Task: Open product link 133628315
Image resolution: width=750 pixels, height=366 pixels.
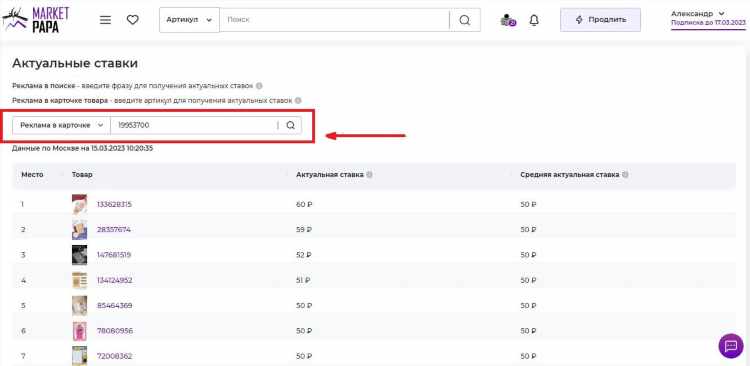Action: tap(114, 204)
